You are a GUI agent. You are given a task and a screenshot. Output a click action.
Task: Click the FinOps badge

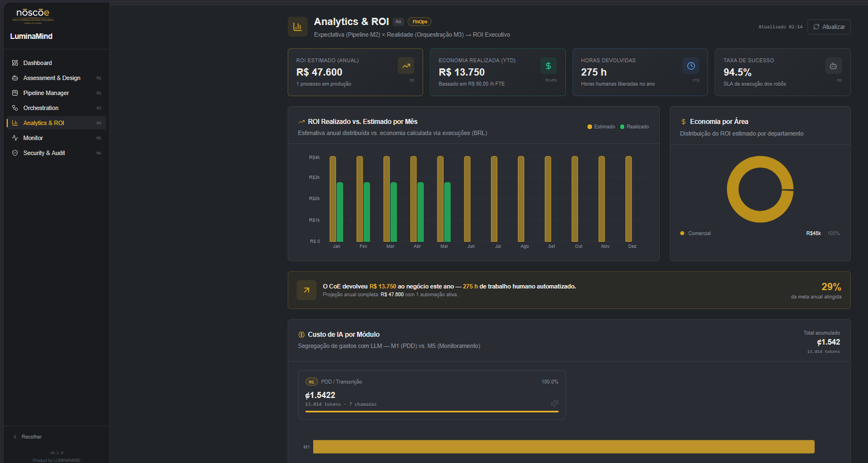tap(419, 22)
